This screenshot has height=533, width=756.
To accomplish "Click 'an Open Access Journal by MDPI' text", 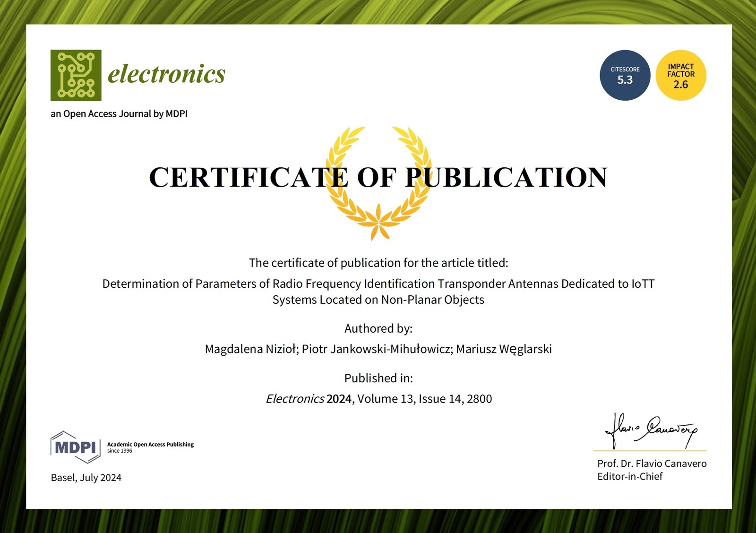I will (119, 114).
